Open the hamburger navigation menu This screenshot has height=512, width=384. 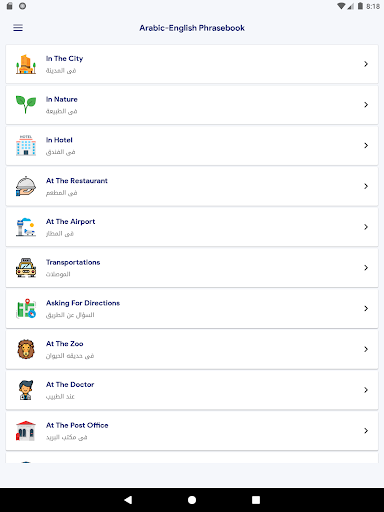(x=18, y=28)
